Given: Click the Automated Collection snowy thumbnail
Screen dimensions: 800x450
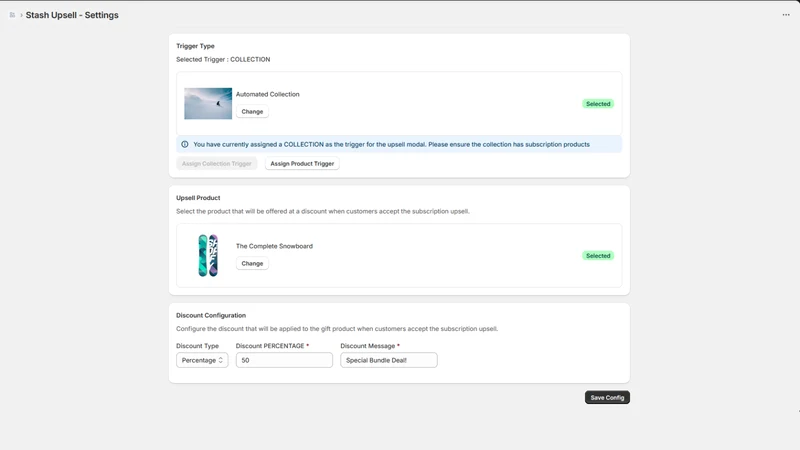Looking at the screenshot, I should coord(208,104).
